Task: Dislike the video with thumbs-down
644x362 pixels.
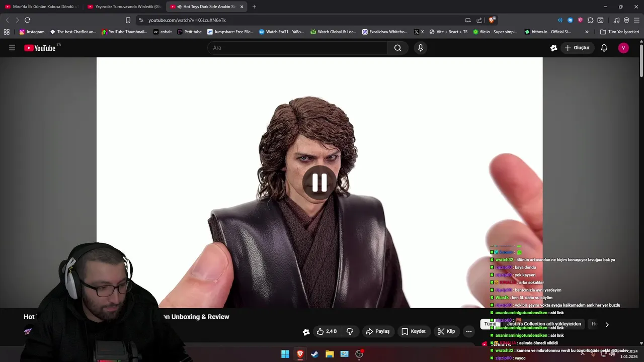Action: click(350, 331)
